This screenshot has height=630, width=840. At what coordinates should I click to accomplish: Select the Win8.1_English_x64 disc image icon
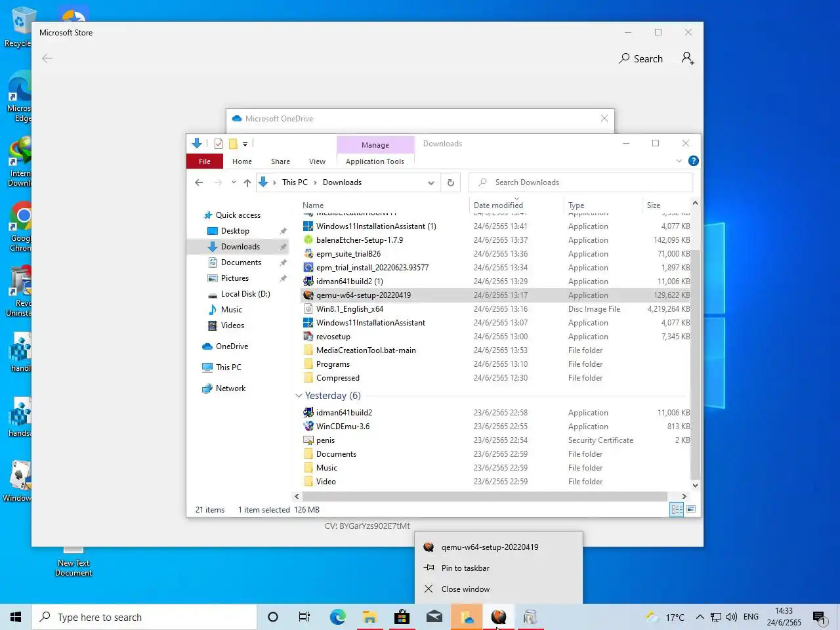308,309
